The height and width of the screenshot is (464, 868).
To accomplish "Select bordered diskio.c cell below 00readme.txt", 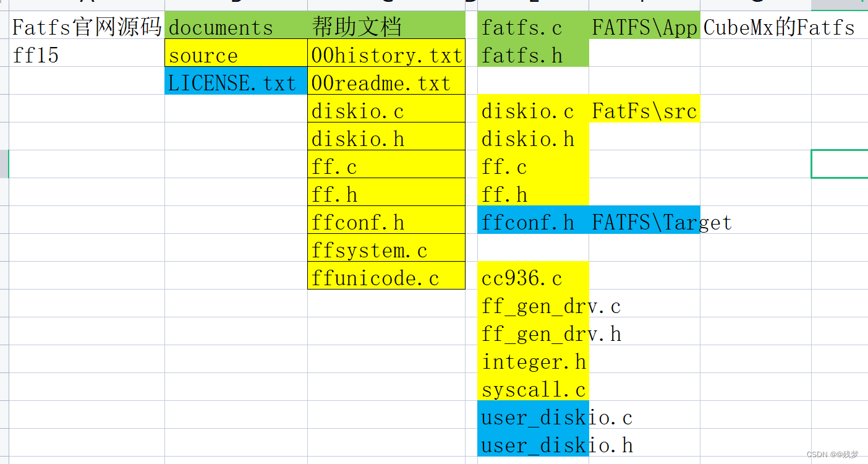I will coord(386,109).
